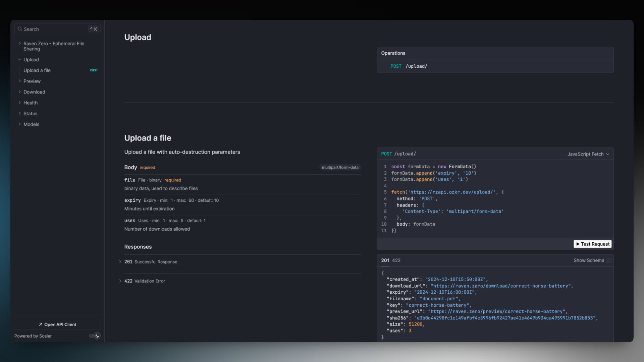The height and width of the screenshot is (362, 644).
Task: Click the search magnifier icon
Action: coord(20,29)
